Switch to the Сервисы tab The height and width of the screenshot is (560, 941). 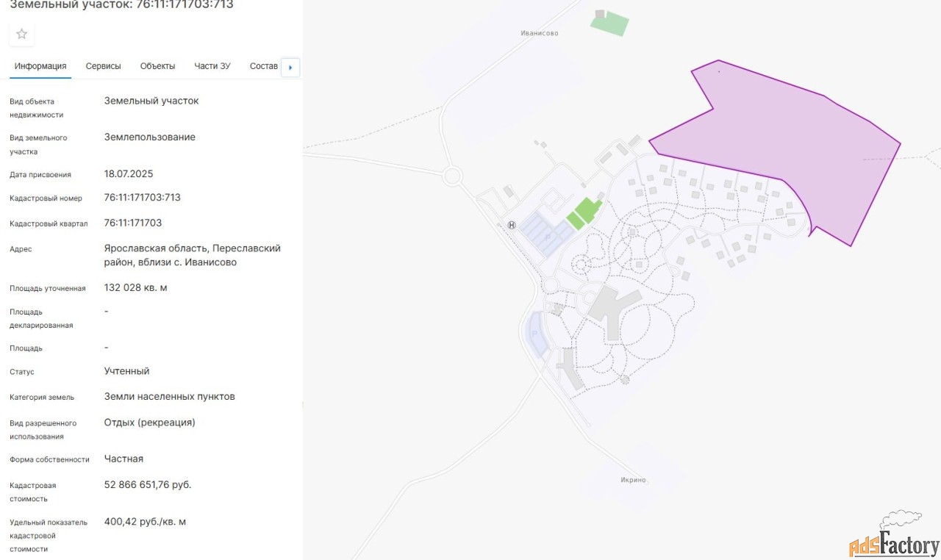point(103,66)
